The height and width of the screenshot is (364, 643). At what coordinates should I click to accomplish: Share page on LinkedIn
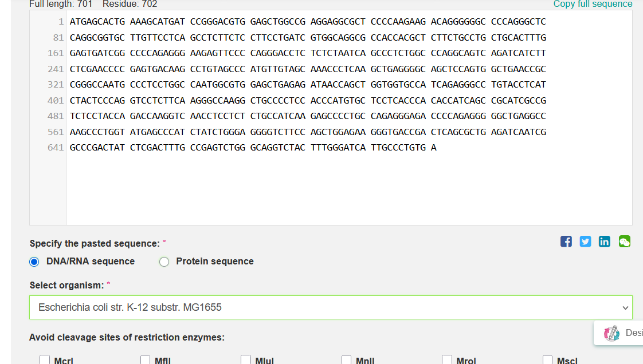tap(605, 242)
